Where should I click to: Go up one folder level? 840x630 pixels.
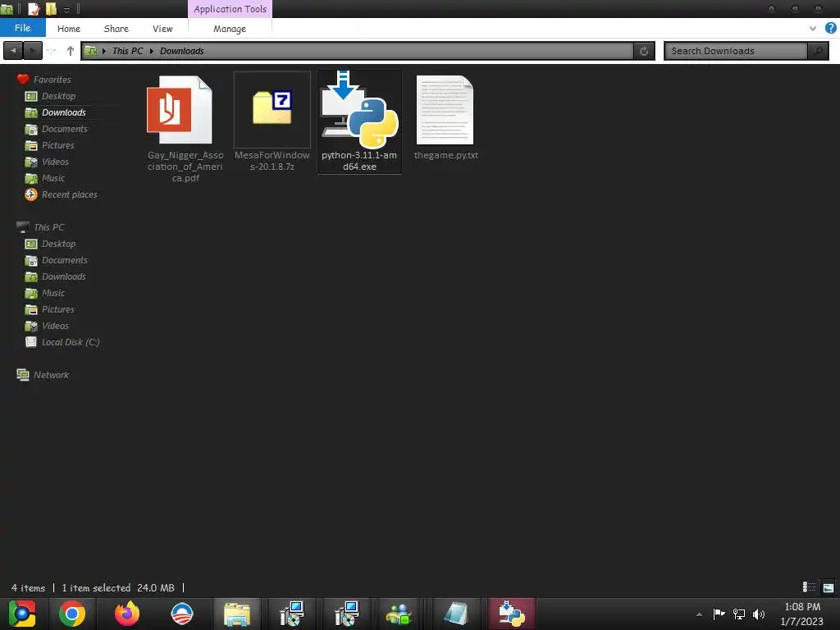pos(71,51)
